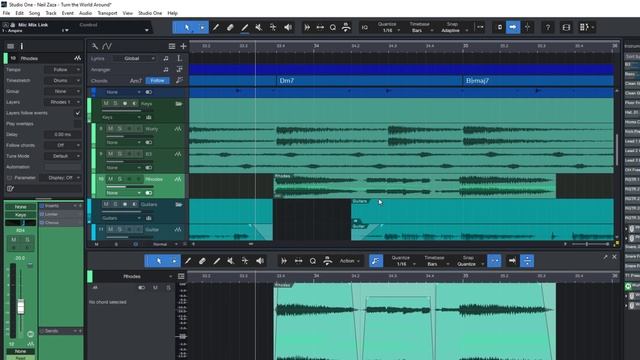Open the Group None dropdown

[63, 91]
